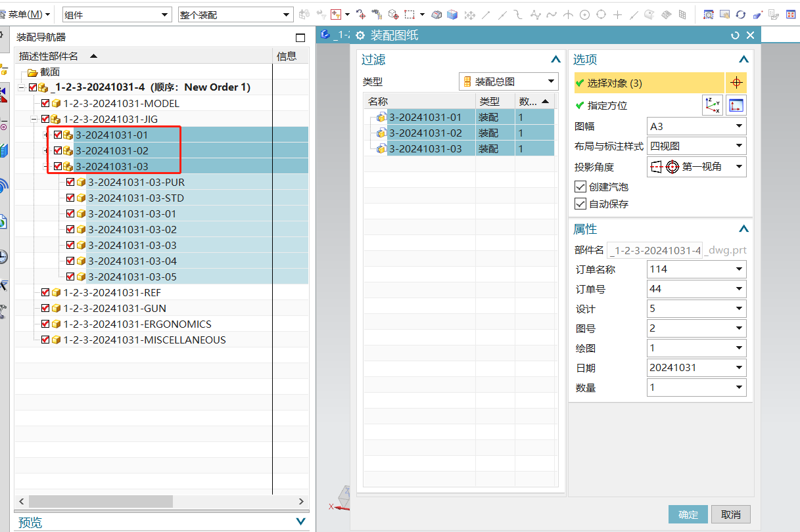Enable the arc center circle-dot snap icon

[x=584, y=14]
